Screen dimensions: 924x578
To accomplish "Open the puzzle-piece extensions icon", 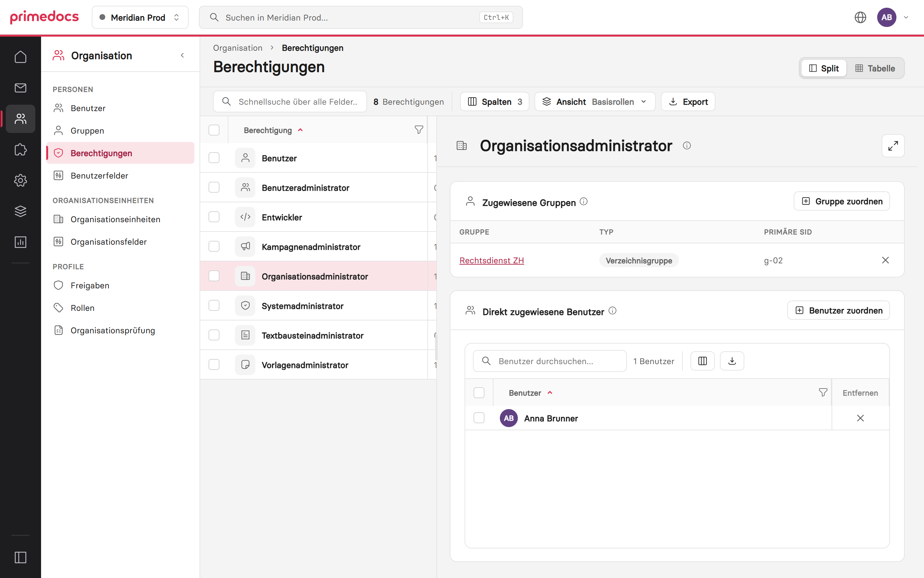I will [x=20, y=149].
